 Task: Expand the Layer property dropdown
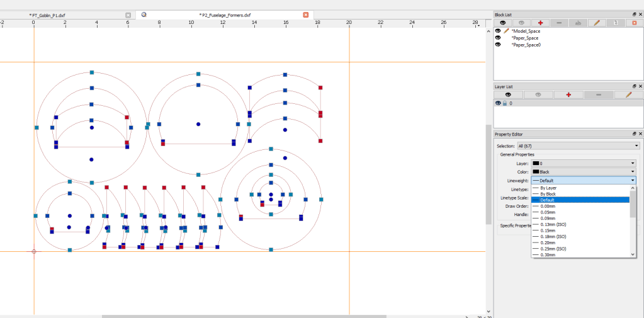584,163
